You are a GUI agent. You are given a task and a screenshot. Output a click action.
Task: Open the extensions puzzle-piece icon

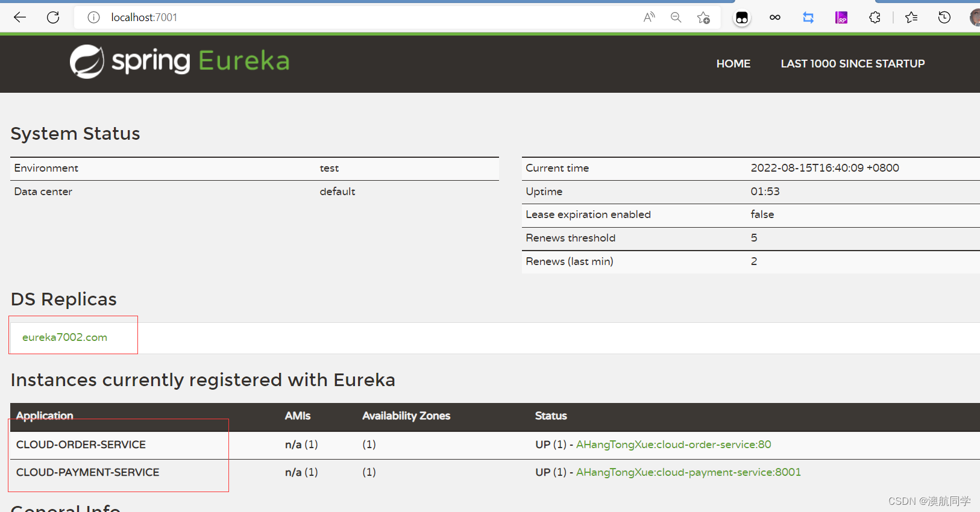click(x=875, y=17)
